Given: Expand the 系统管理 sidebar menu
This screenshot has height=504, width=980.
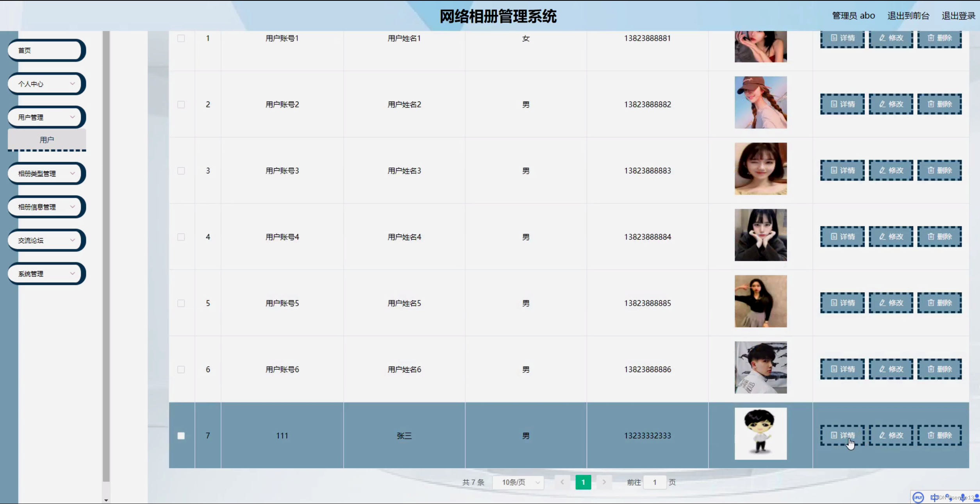Looking at the screenshot, I should pyautogui.click(x=46, y=273).
